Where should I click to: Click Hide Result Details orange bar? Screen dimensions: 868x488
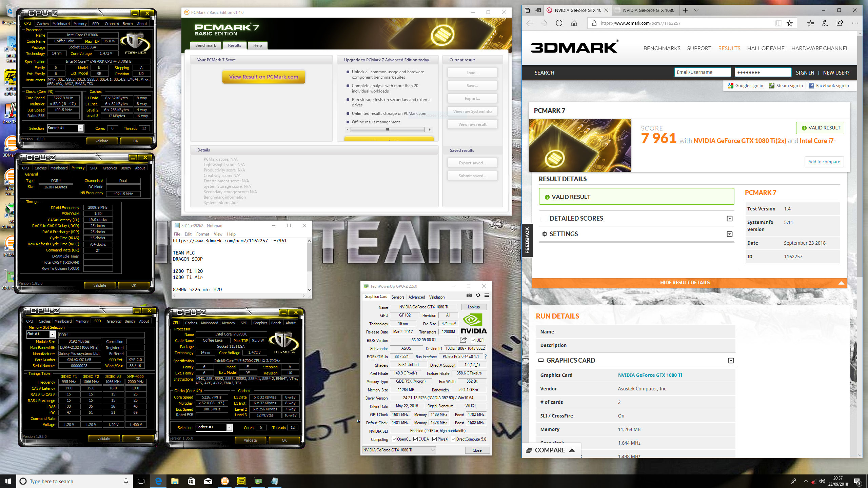689,283
